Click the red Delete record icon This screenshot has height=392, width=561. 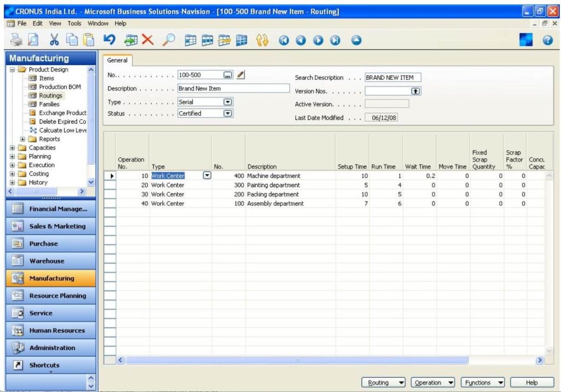pos(147,40)
